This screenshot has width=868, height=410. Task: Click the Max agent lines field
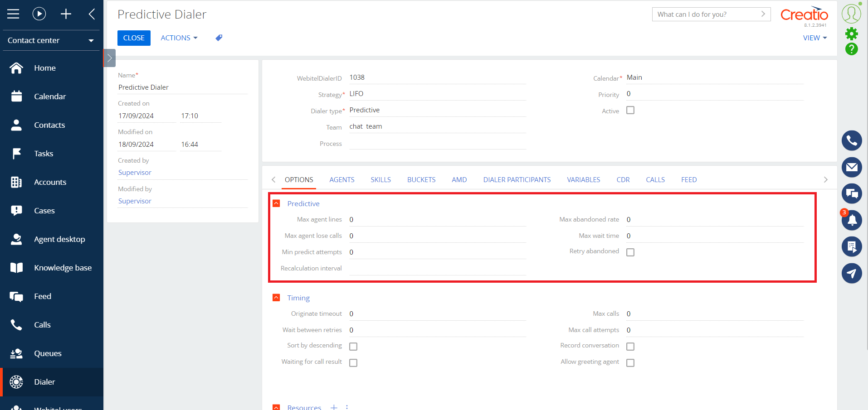pos(437,220)
